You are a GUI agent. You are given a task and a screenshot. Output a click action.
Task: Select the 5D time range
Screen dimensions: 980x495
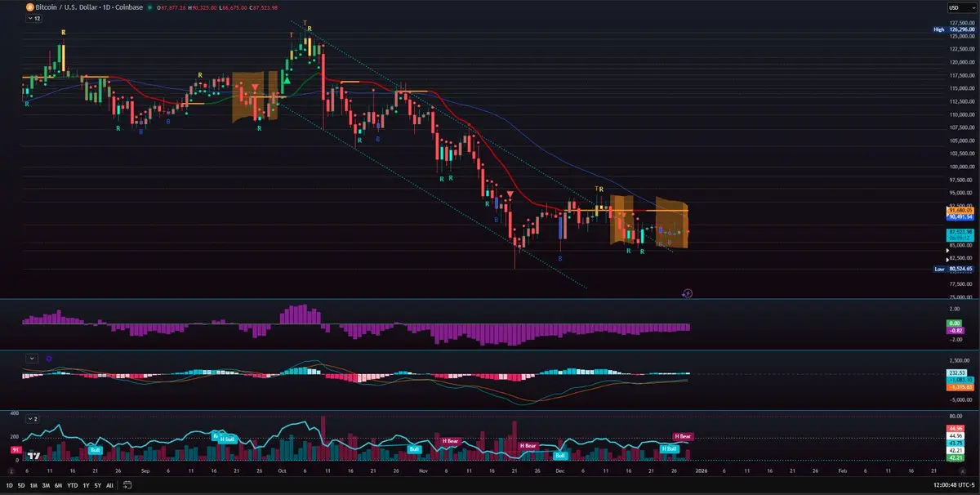pyautogui.click(x=21, y=485)
